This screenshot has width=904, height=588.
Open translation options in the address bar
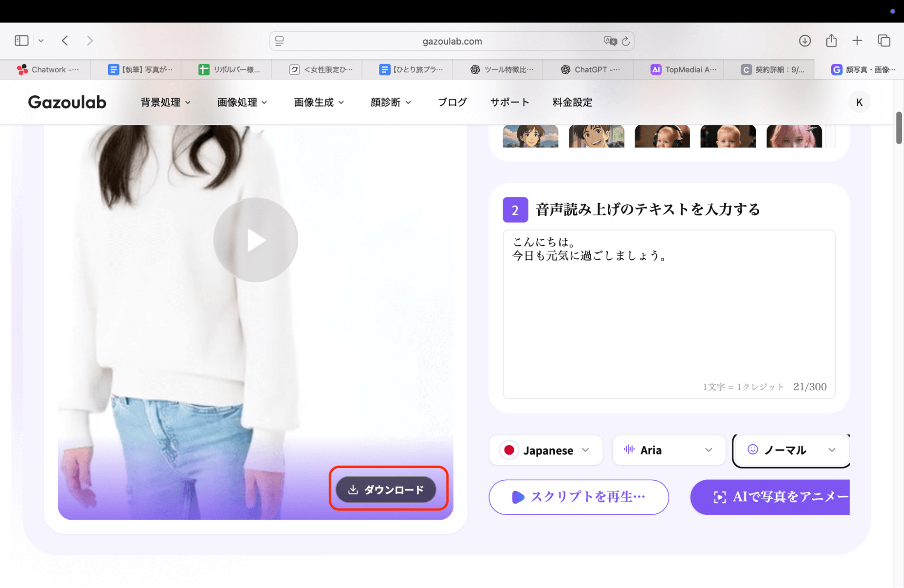(610, 41)
